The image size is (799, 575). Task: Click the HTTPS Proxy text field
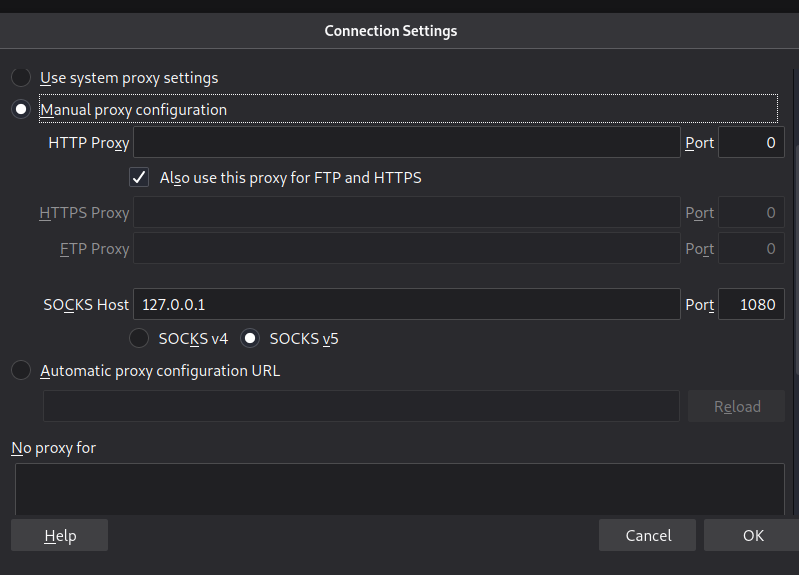pyautogui.click(x=407, y=212)
